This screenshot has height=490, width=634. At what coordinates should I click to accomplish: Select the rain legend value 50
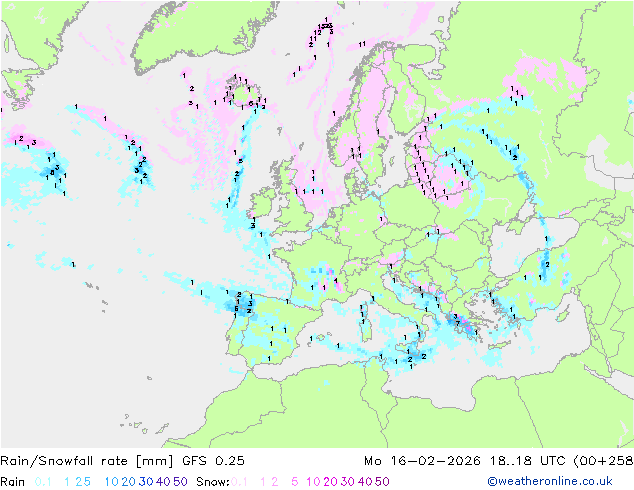(180, 482)
